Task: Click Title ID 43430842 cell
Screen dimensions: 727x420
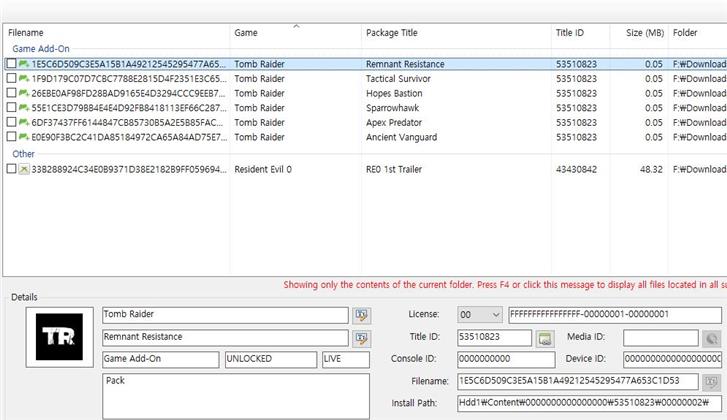Action: click(576, 169)
